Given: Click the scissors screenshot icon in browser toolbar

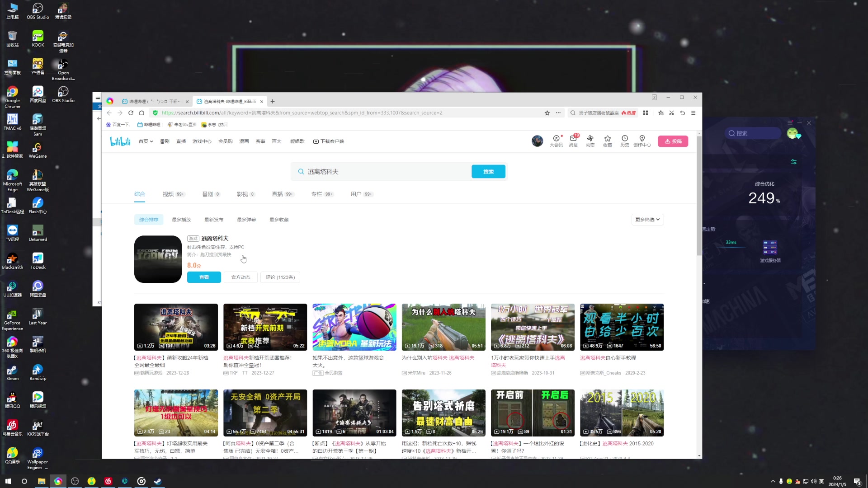Looking at the screenshot, I should pos(672,113).
